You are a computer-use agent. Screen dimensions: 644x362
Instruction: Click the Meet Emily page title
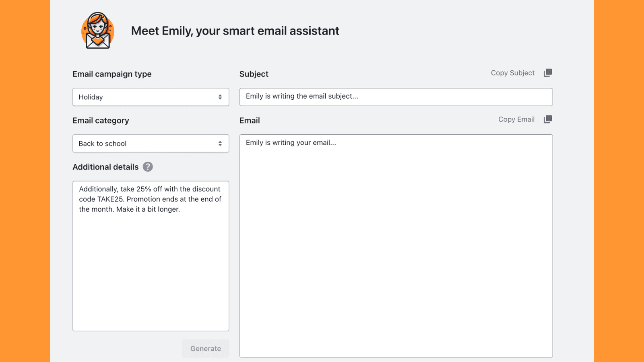point(235,31)
